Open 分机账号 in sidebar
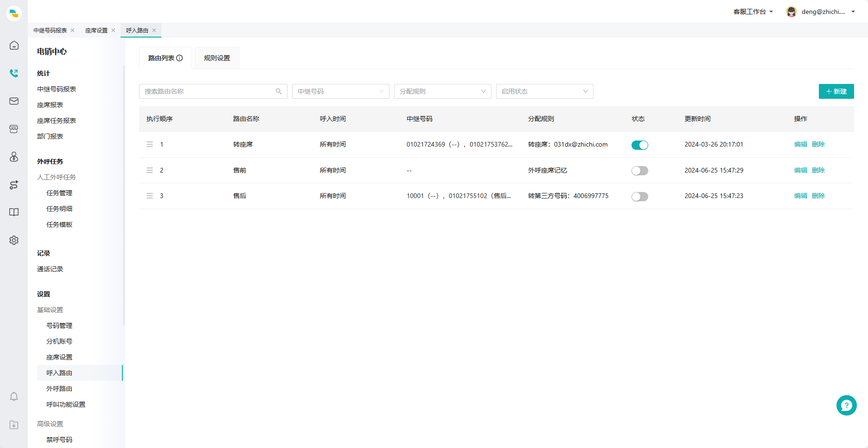 [x=59, y=341]
